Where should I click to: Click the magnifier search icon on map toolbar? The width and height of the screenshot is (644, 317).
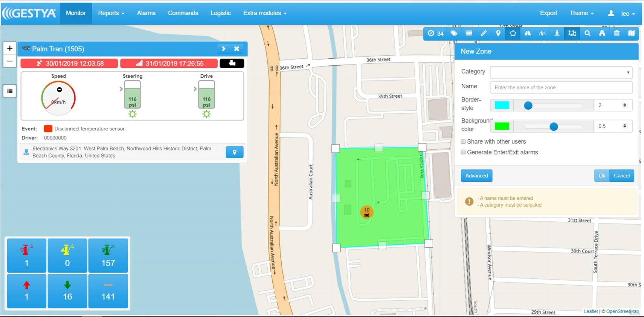[587, 34]
